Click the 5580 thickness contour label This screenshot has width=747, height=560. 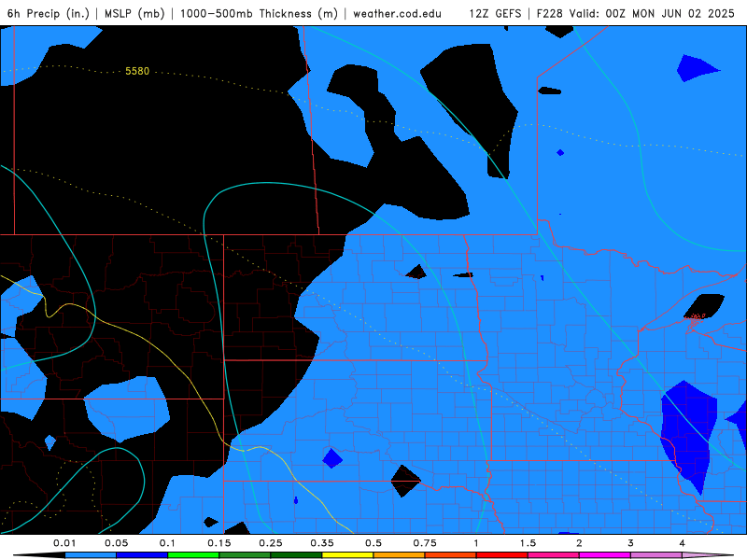tap(137, 71)
